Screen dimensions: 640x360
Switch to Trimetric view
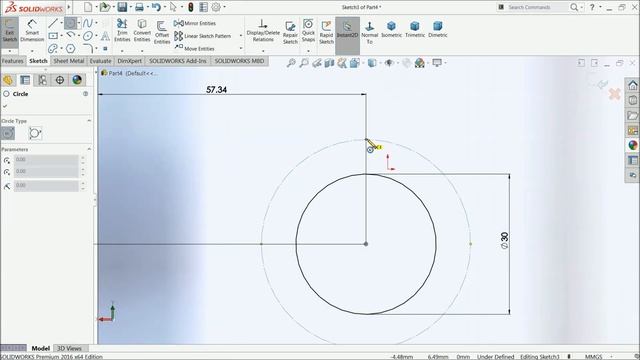pos(415,30)
